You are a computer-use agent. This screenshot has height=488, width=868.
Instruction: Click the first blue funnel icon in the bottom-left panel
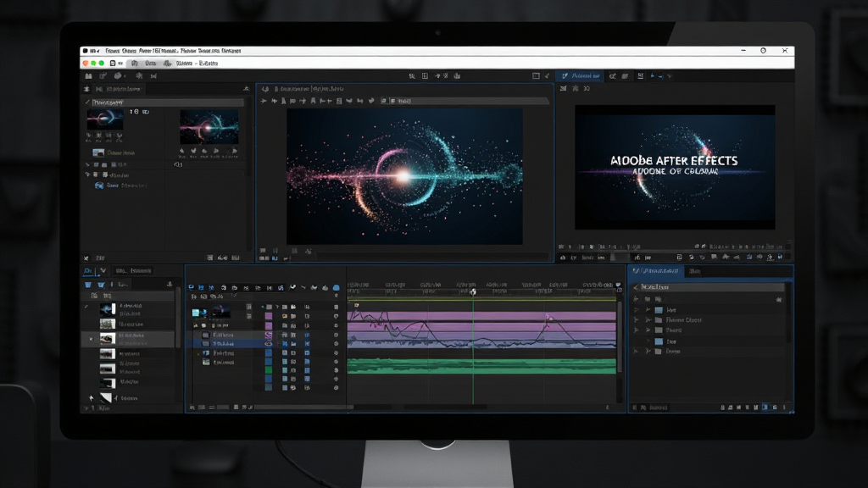88,285
